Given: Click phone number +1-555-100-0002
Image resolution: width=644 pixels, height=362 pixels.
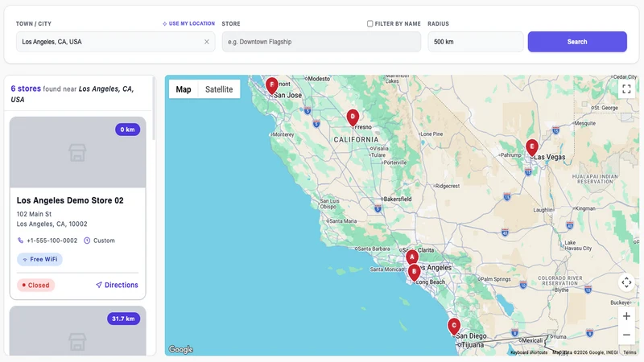Looking at the screenshot, I should 52,241.
